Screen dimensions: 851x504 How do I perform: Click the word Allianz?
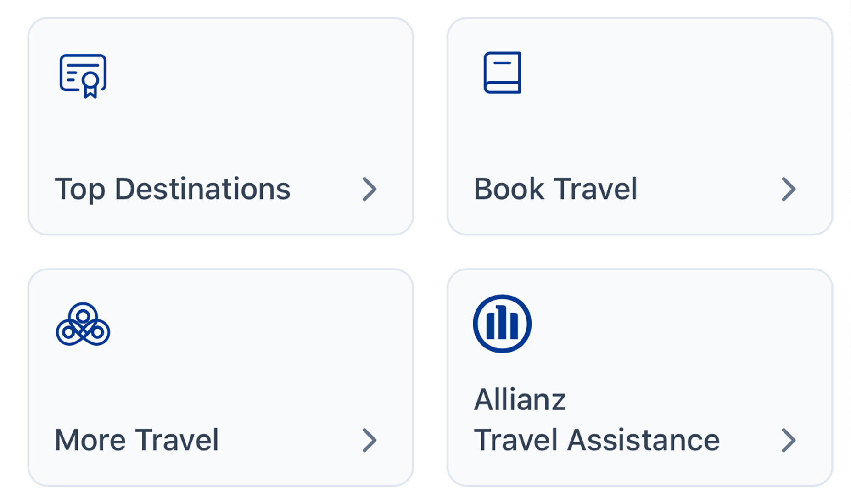(x=520, y=399)
